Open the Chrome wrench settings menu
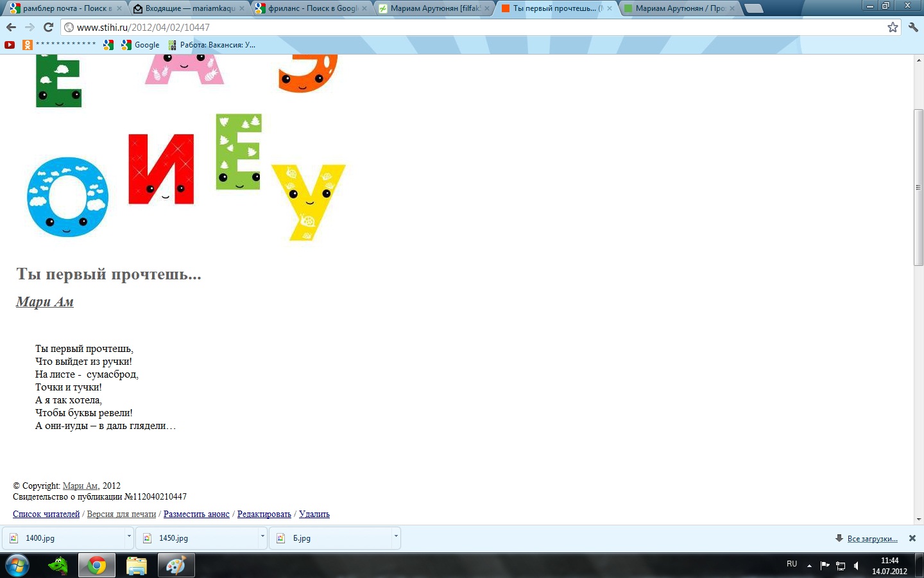This screenshot has height=578, width=924. click(x=913, y=27)
